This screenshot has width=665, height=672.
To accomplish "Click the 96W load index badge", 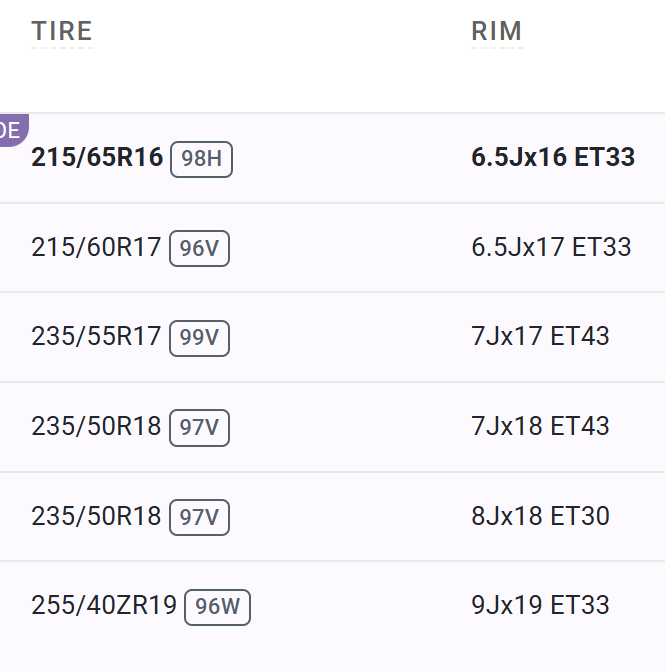I will tap(217, 607).
